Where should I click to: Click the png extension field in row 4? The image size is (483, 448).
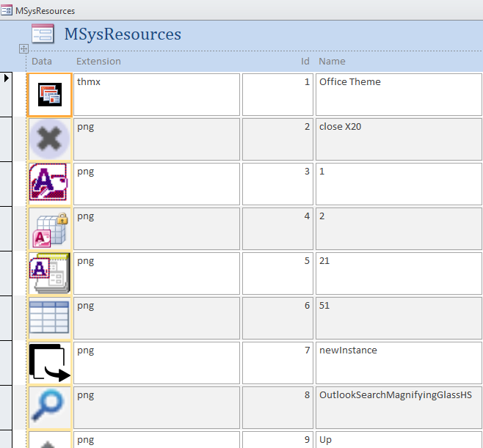coord(156,229)
